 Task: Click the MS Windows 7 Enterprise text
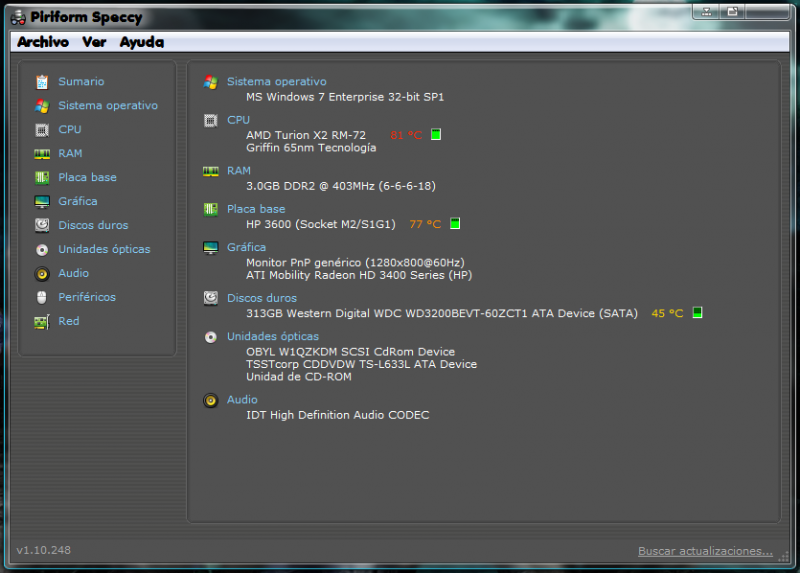point(345,97)
